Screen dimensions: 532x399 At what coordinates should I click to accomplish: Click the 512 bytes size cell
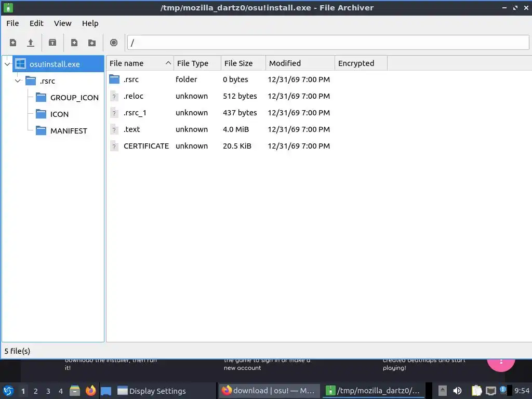[240, 96]
